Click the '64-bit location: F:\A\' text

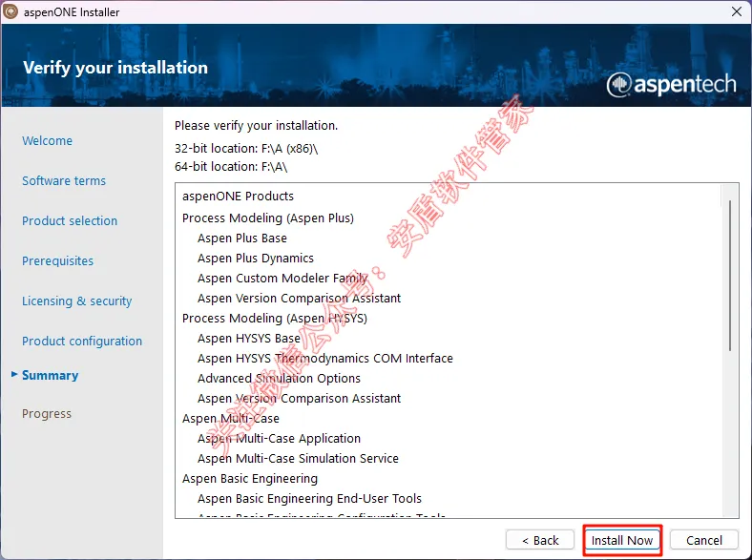coord(231,166)
